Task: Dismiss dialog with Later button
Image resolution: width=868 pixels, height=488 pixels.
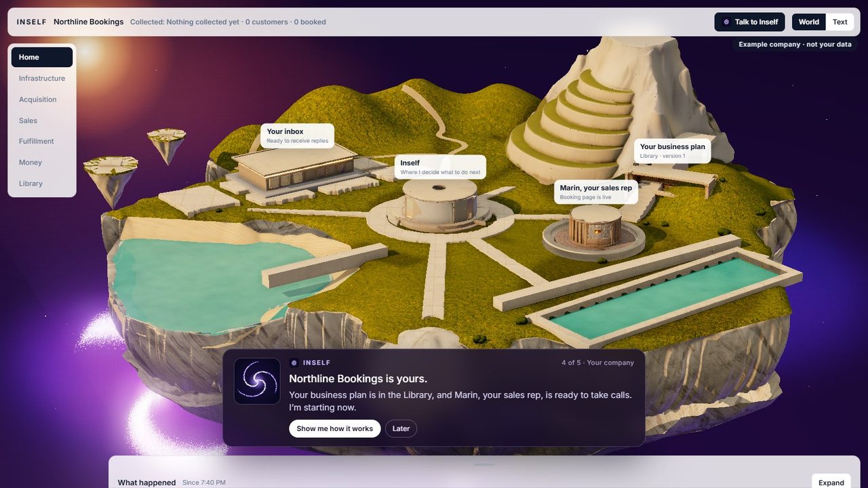Action: [401, 428]
